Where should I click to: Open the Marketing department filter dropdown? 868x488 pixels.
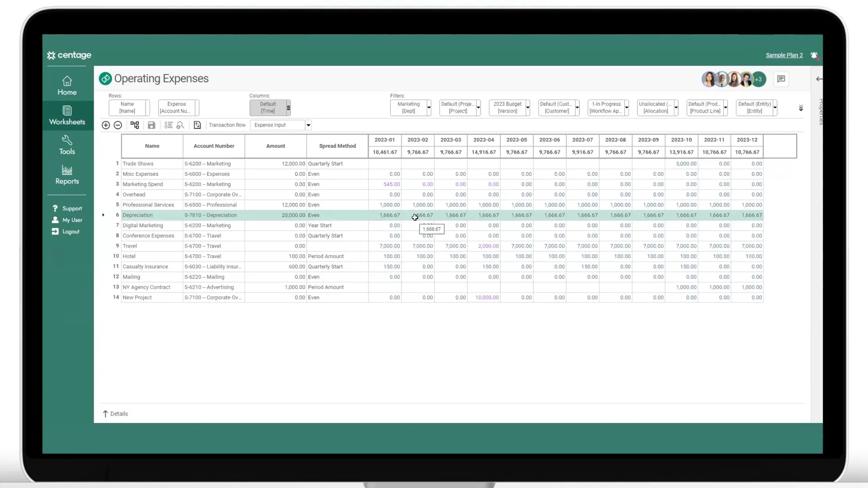tap(428, 108)
